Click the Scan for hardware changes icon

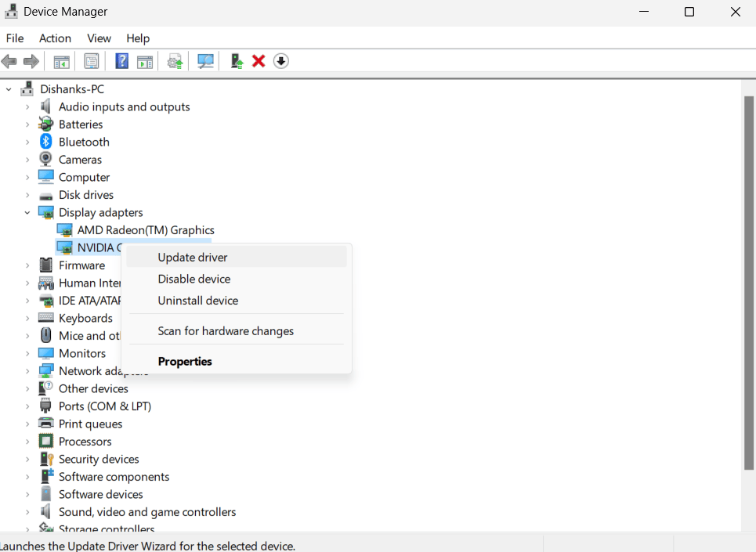coord(204,60)
